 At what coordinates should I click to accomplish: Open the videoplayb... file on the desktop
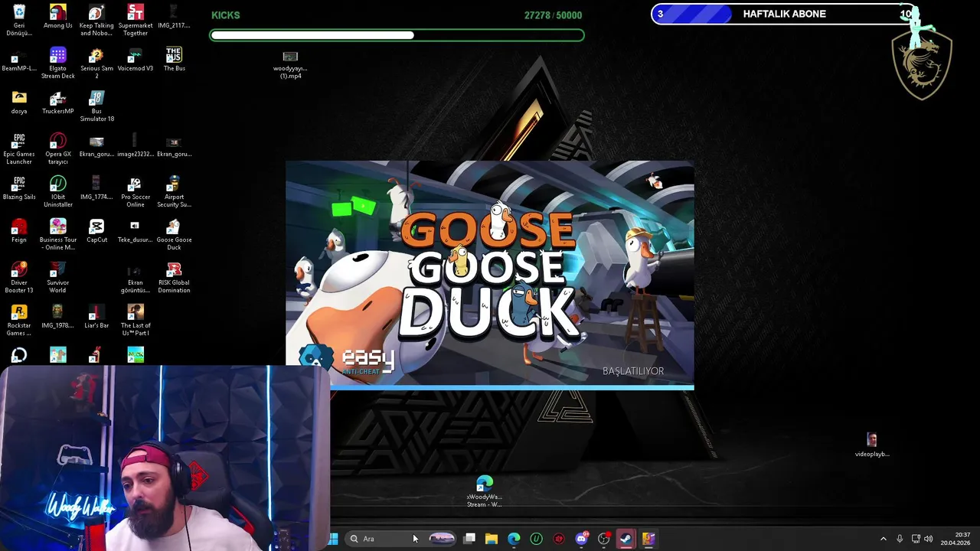[872, 445]
